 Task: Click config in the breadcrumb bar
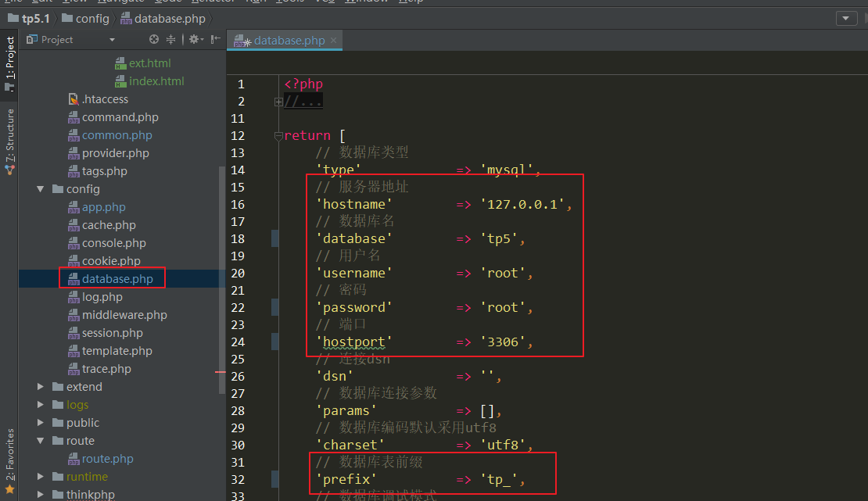tap(86, 19)
